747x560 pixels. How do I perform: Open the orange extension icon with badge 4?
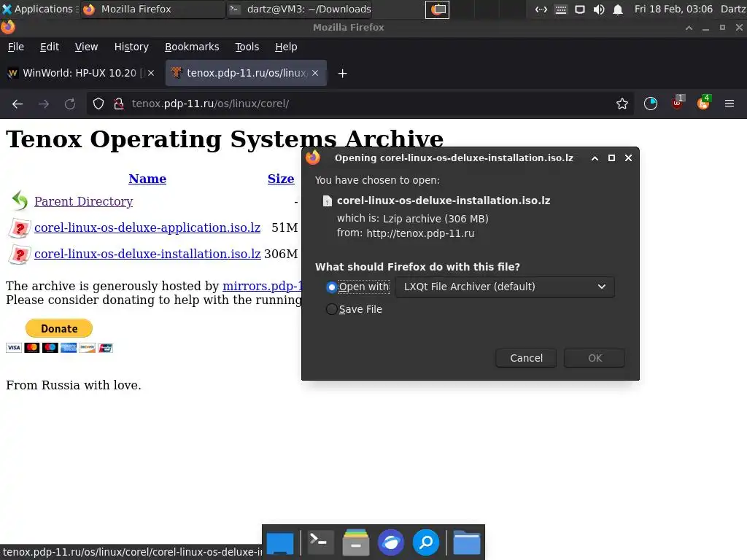[x=703, y=103]
